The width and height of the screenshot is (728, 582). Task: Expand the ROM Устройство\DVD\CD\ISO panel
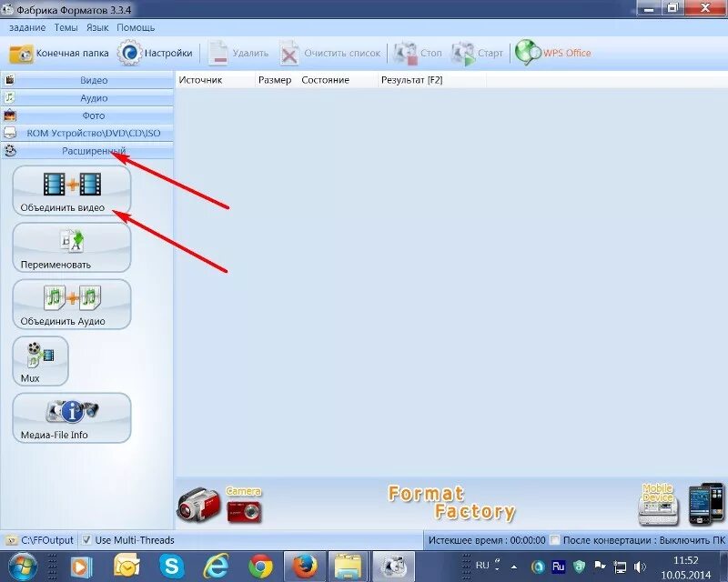tap(87, 133)
